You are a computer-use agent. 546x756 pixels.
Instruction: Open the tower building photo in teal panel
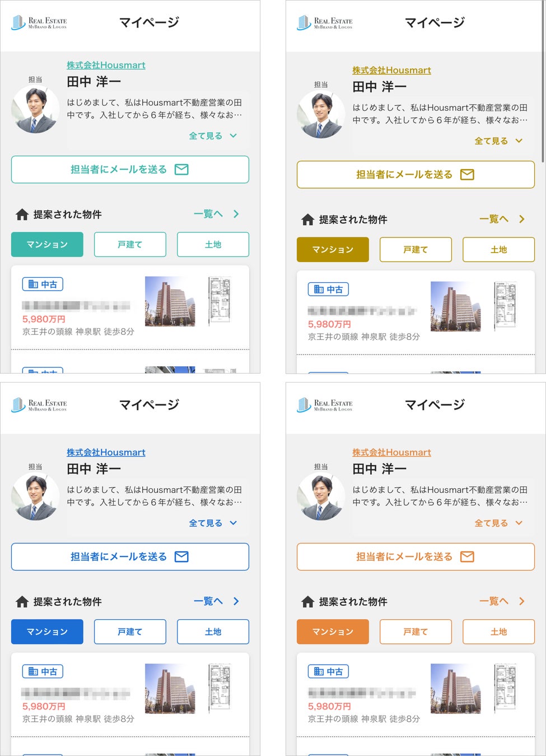pyautogui.click(x=170, y=301)
